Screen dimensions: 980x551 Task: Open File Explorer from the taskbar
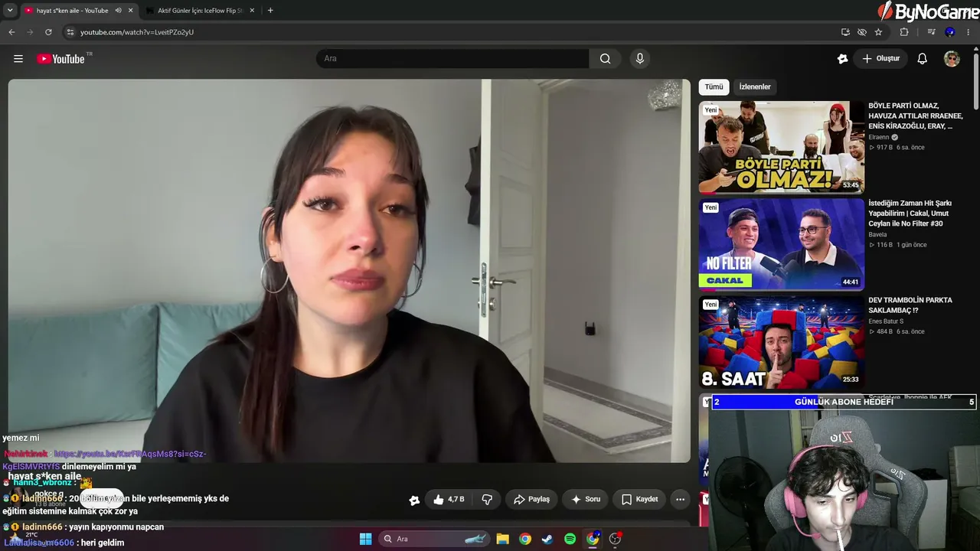coord(503,539)
